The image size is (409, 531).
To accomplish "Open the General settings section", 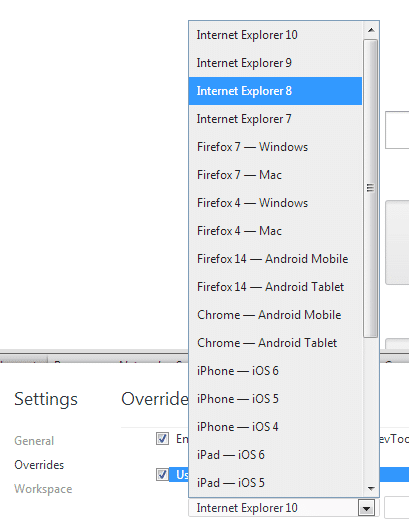I will coord(34,441).
